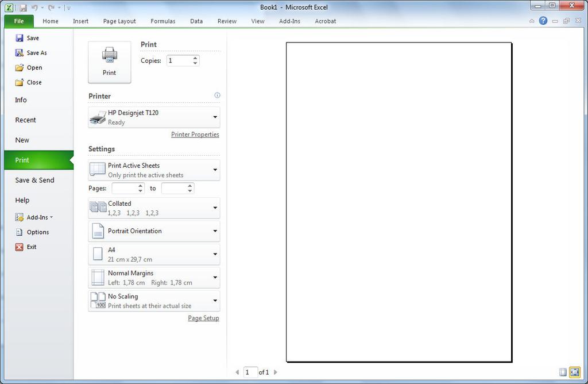Close the workbook window icon
Image resolution: width=588 pixels, height=384 pixels.
tap(578, 21)
